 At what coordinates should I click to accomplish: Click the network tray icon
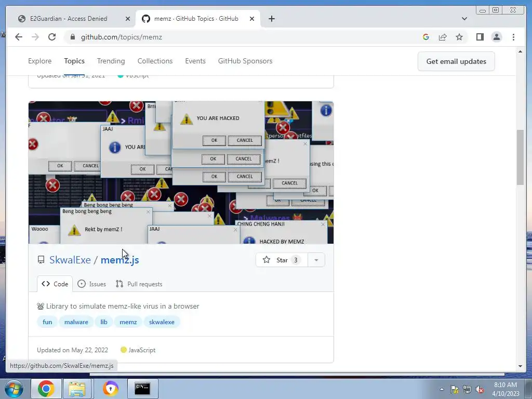coord(467,389)
